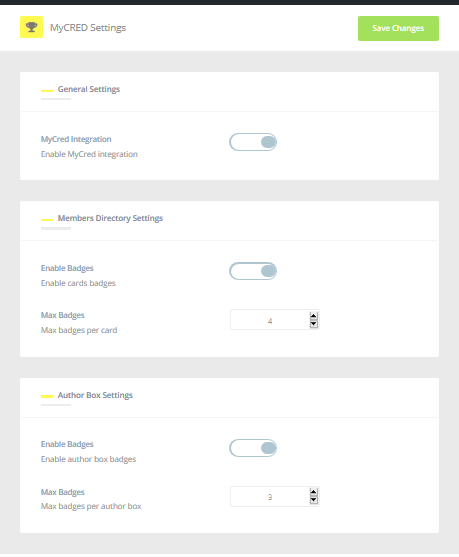459x557 pixels.
Task: Toggle Author Box Enable Badges switch
Action: (253, 448)
